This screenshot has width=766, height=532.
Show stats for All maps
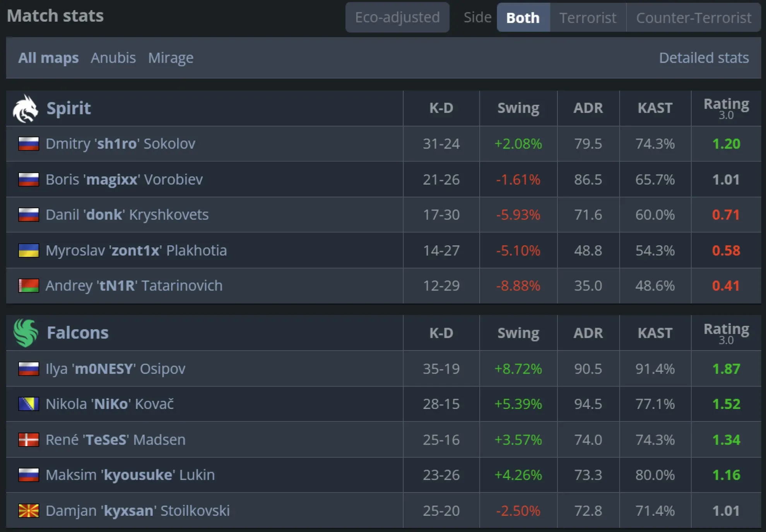pyautogui.click(x=48, y=58)
